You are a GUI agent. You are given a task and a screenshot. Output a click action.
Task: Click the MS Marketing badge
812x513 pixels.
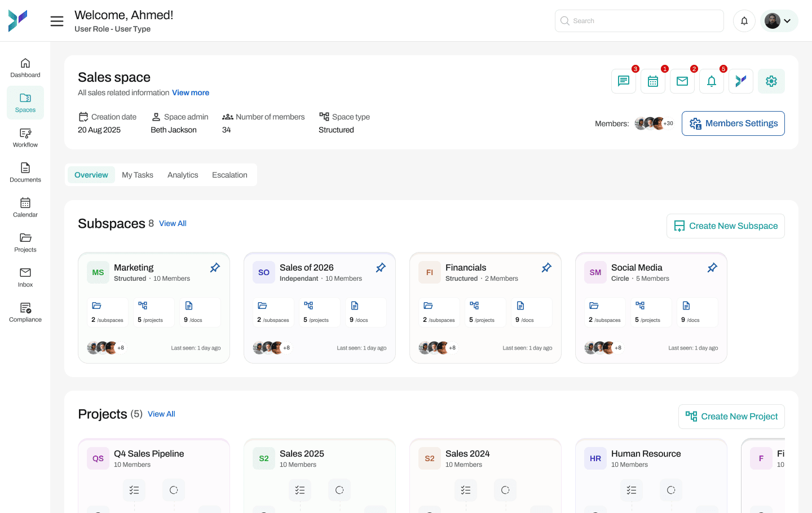[x=98, y=272]
